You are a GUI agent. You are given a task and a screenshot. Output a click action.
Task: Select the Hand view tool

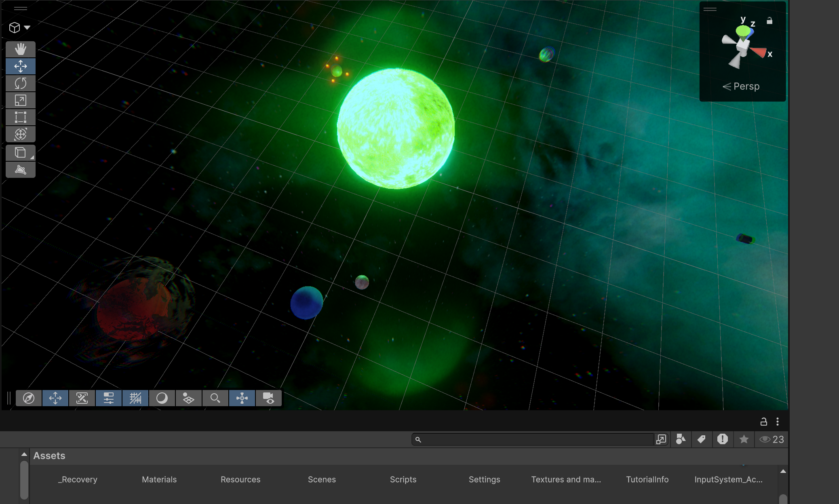(x=20, y=49)
